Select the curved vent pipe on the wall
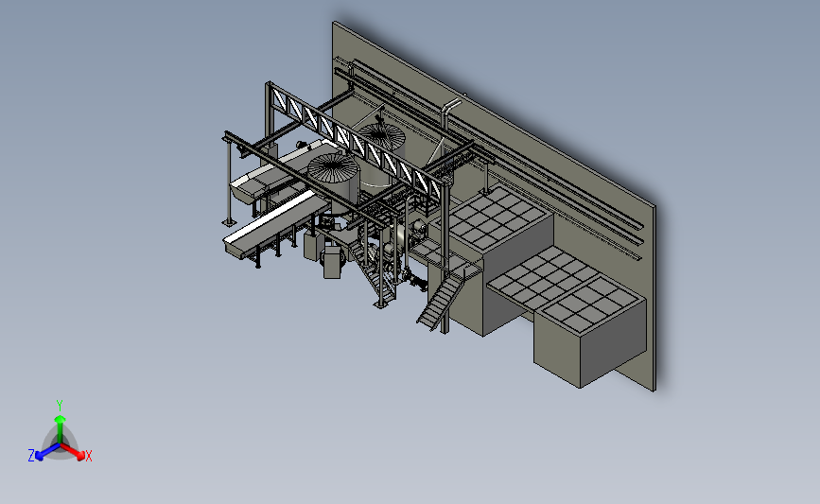 pos(450,113)
